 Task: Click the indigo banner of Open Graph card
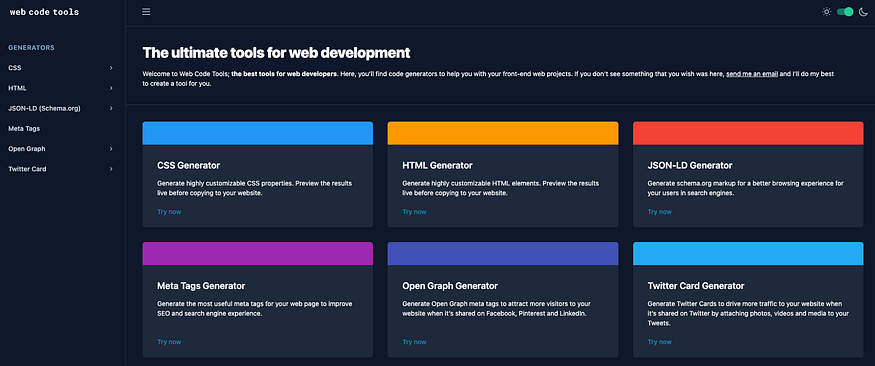(x=503, y=254)
